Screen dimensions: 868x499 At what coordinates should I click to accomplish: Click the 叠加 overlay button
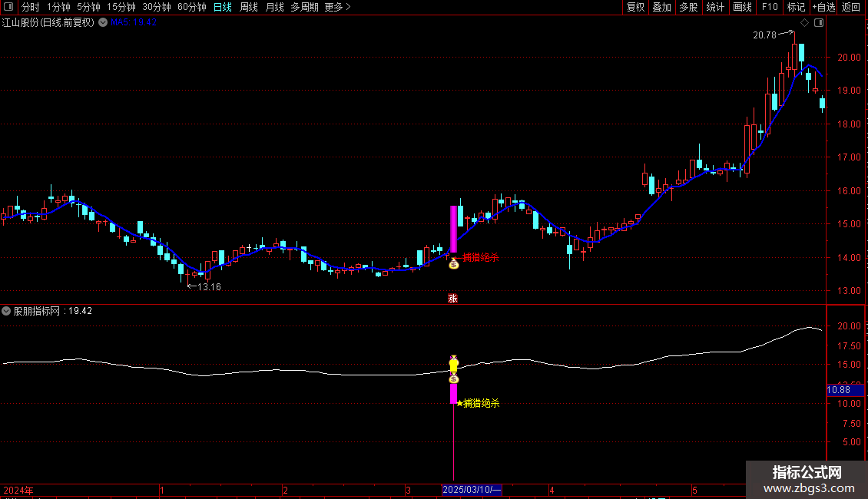point(662,7)
